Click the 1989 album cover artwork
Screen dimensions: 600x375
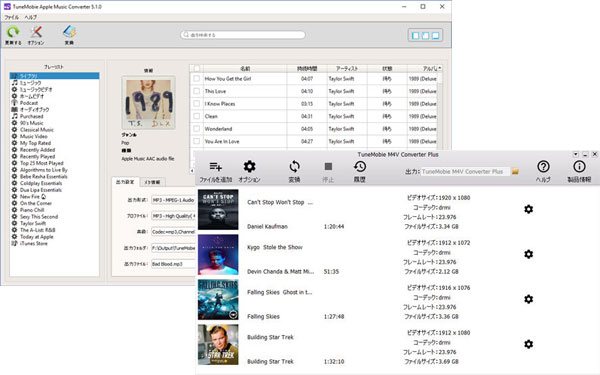pos(148,103)
